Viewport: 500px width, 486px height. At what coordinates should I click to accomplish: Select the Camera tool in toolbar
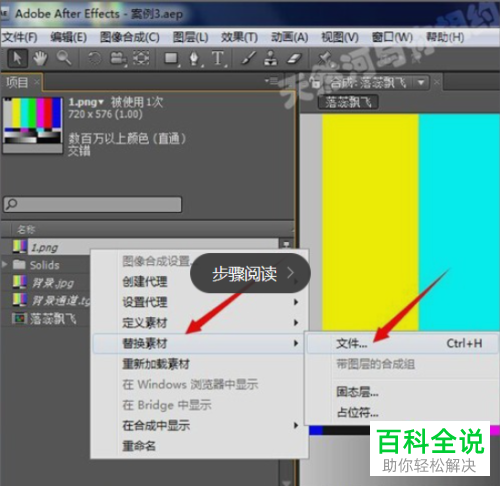[118, 59]
